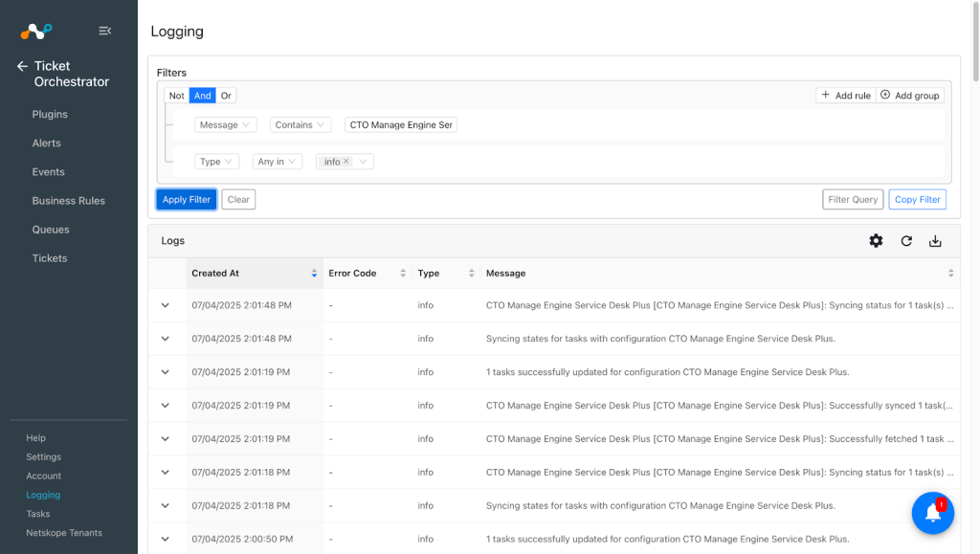Click Apply Filter button

(x=187, y=199)
